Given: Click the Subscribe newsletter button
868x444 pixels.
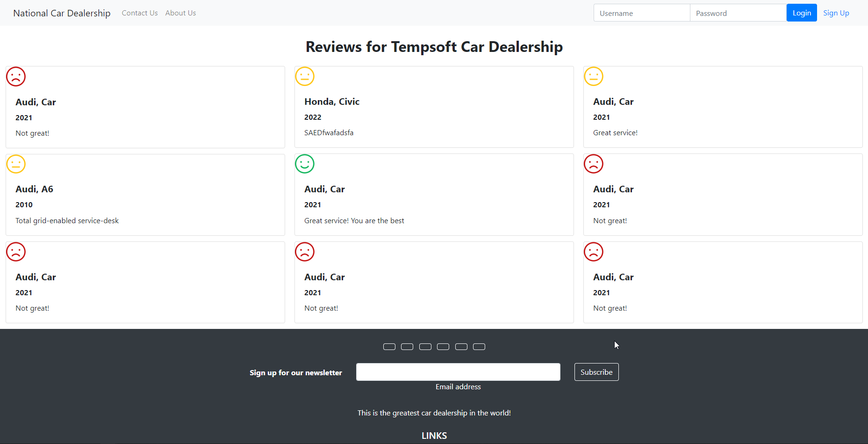Looking at the screenshot, I should tap(596, 372).
